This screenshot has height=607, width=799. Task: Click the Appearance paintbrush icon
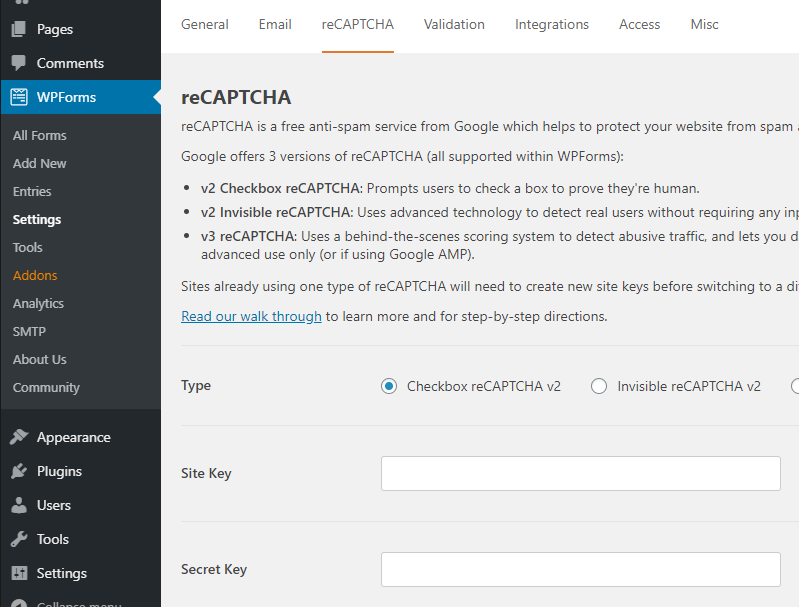[18, 437]
